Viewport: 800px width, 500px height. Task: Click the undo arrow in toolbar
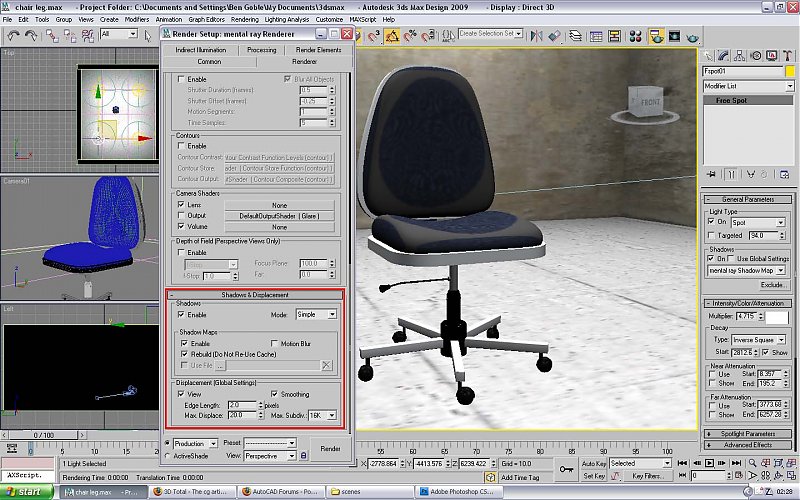click(13, 34)
